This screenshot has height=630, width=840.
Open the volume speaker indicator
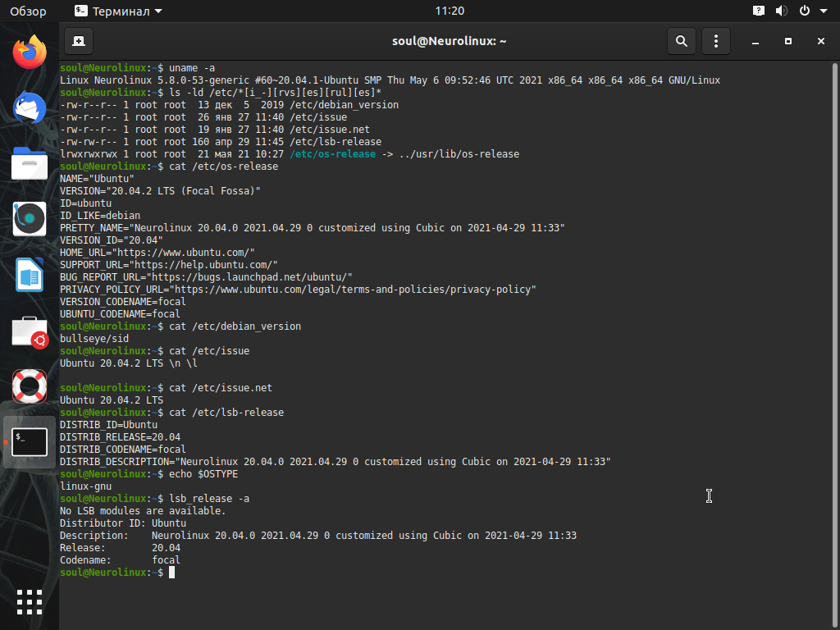[782, 11]
